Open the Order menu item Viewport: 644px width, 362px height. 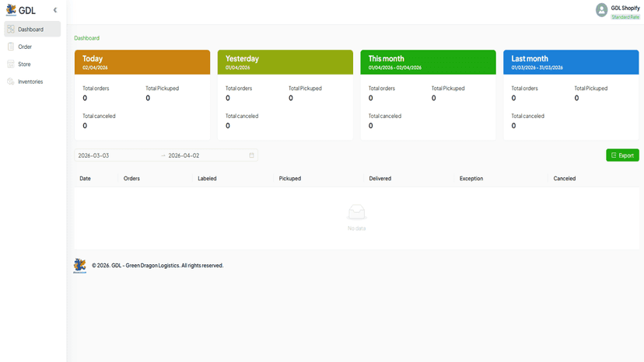(33, 47)
